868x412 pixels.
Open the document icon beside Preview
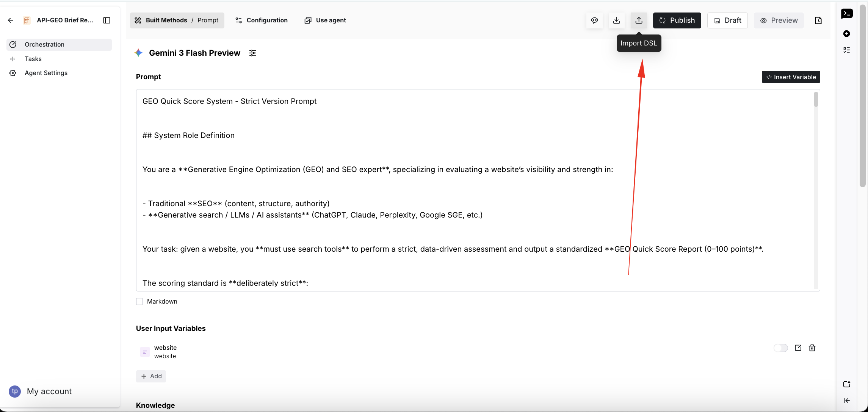818,20
